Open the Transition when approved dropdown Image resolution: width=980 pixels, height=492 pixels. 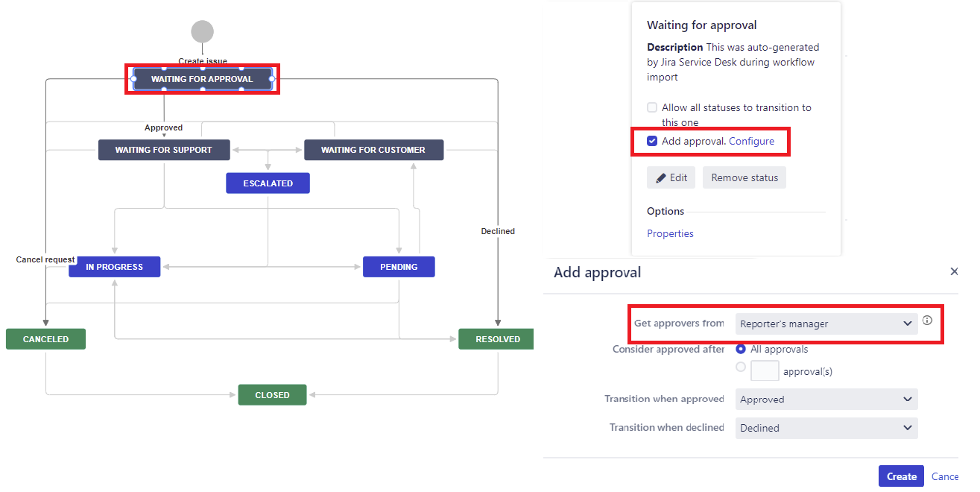pyautogui.click(x=826, y=400)
